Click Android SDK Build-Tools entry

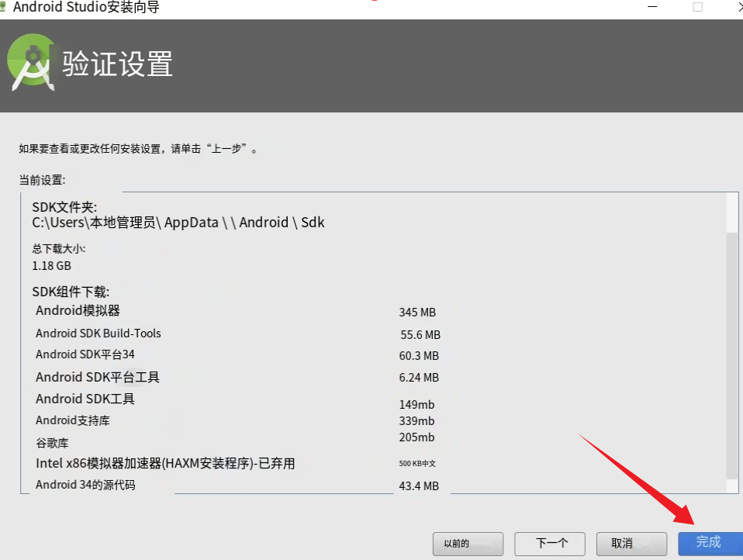[98, 334]
